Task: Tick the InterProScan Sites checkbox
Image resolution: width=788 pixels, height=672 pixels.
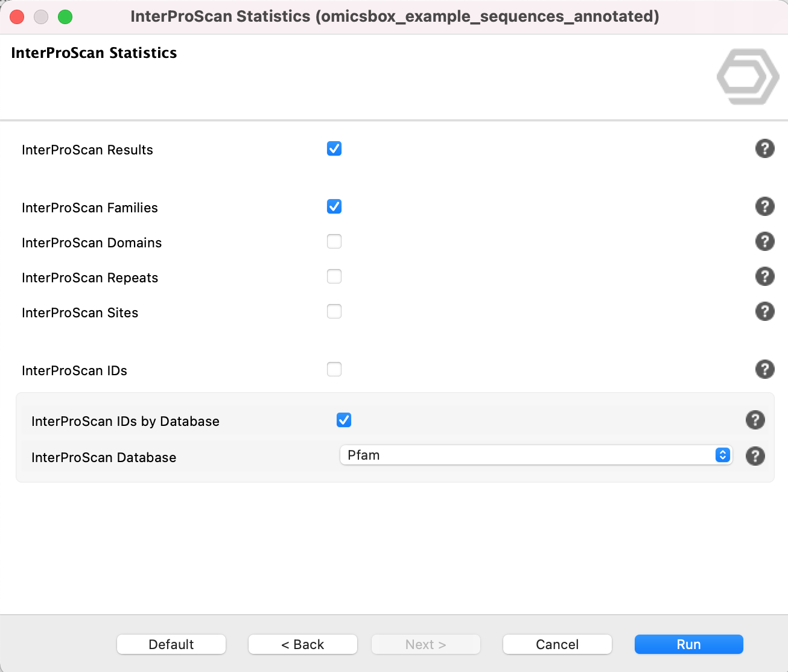Action: 334,311
